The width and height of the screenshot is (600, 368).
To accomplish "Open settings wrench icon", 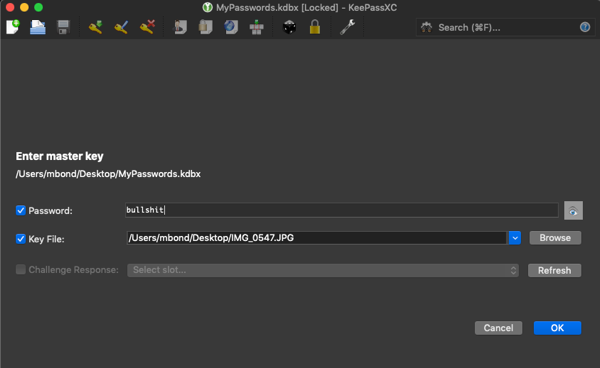I will 347,27.
